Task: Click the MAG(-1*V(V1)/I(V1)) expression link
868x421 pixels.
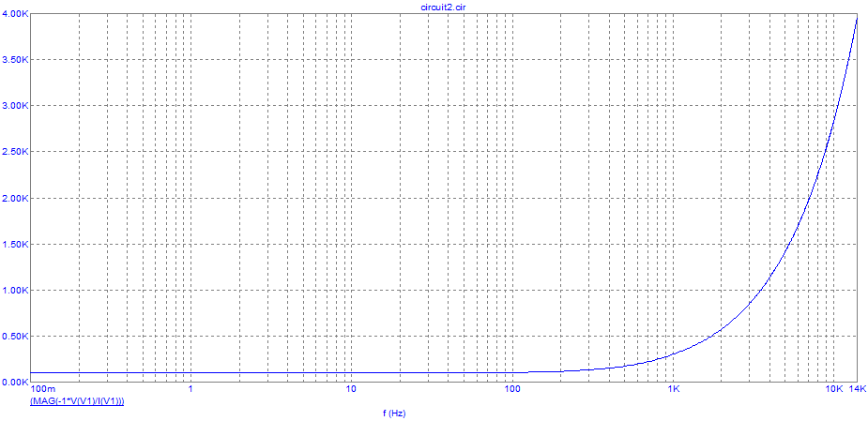Action: [x=77, y=401]
